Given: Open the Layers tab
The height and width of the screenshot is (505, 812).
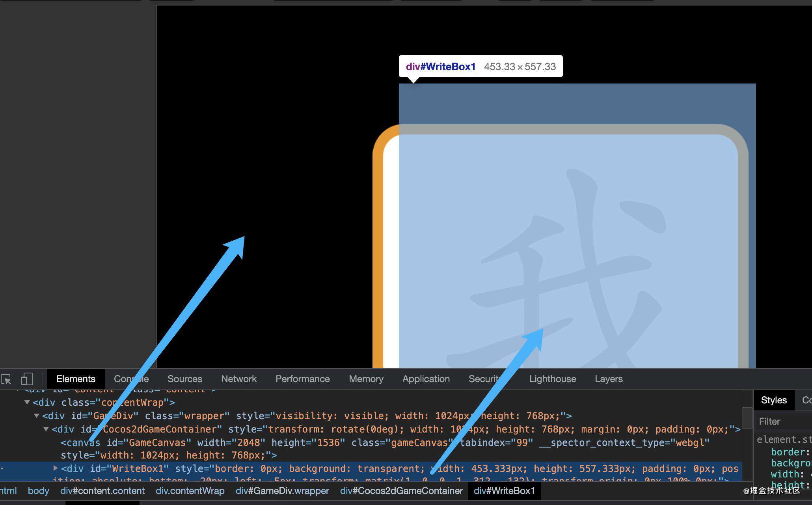Looking at the screenshot, I should tap(609, 379).
